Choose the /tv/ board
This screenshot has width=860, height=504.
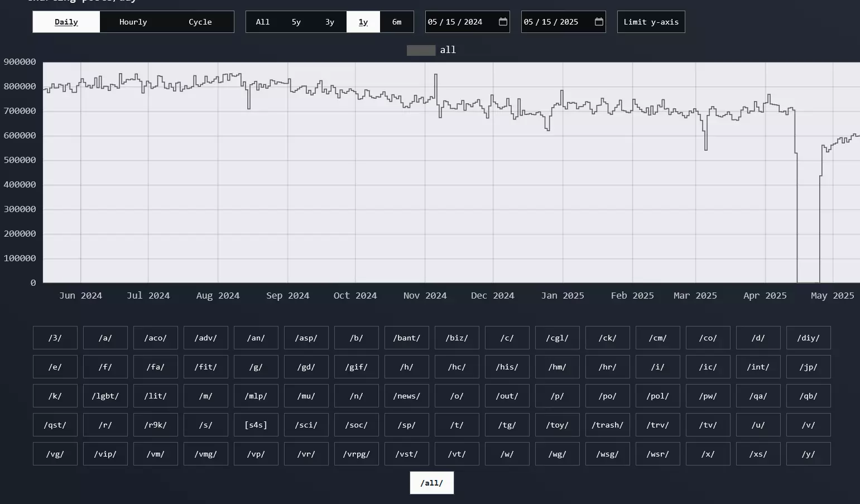click(x=708, y=425)
